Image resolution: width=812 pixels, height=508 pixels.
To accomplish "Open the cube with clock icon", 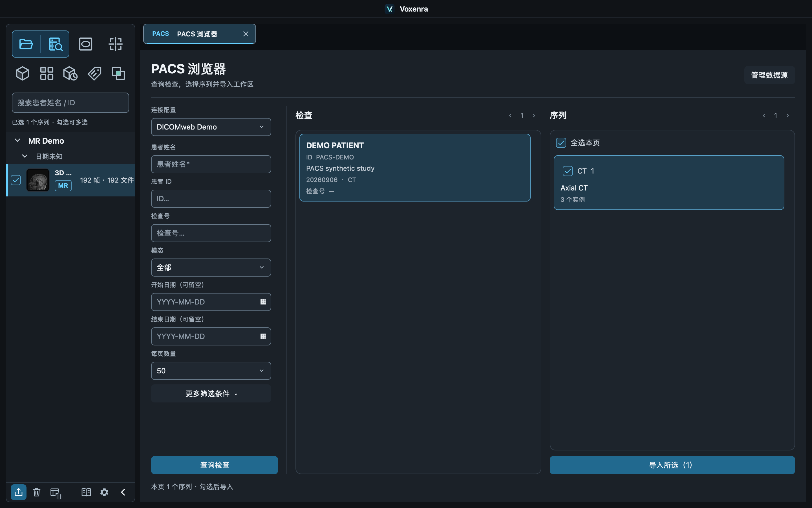I will pyautogui.click(x=70, y=73).
